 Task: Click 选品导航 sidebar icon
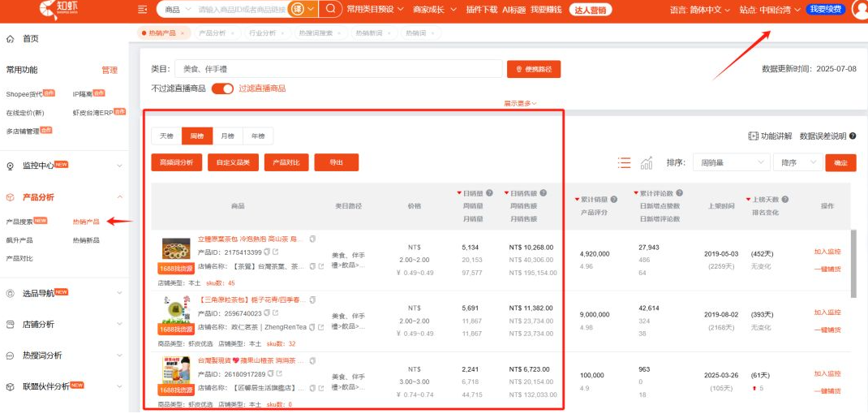pyautogui.click(x=10, y=294)
